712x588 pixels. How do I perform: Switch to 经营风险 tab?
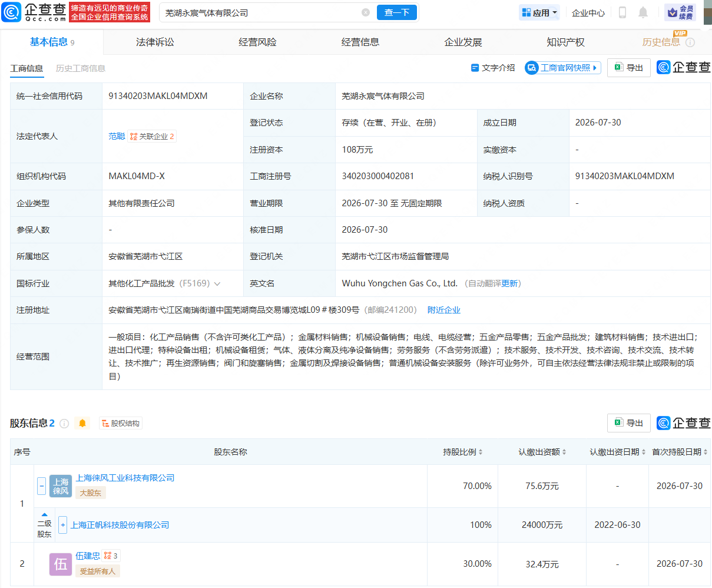click(x=257, y=42)
